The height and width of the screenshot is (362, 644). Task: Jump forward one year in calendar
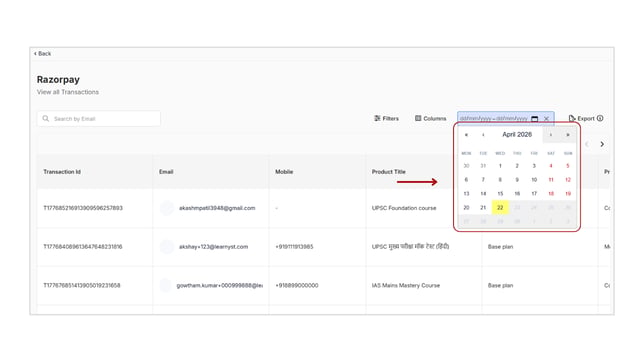(568, 135)
